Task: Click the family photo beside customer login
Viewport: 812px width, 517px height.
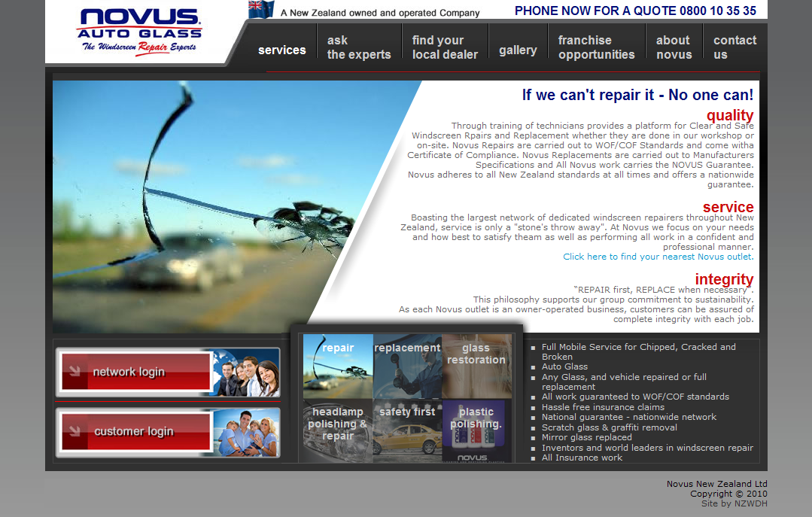Action: (x=247, y=431)
